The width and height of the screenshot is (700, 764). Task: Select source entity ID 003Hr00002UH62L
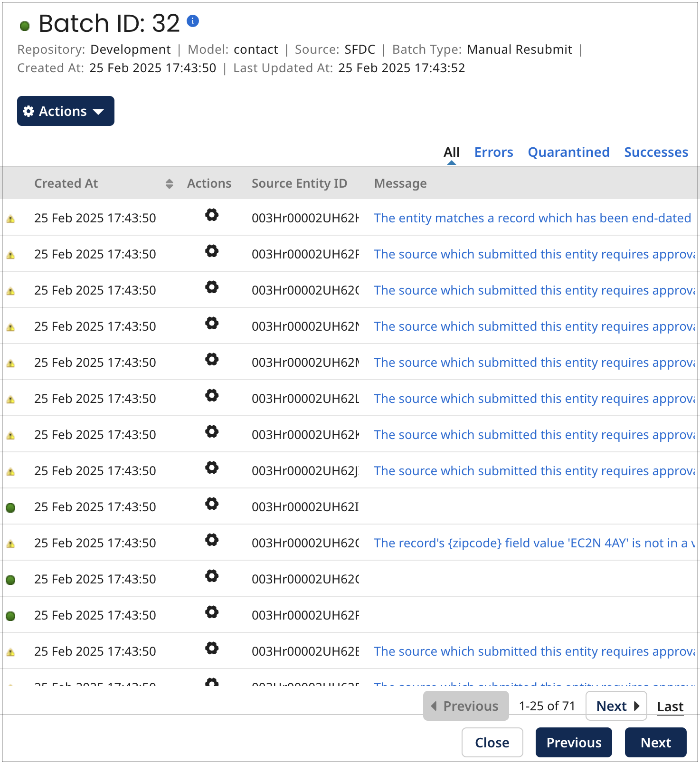305,399
